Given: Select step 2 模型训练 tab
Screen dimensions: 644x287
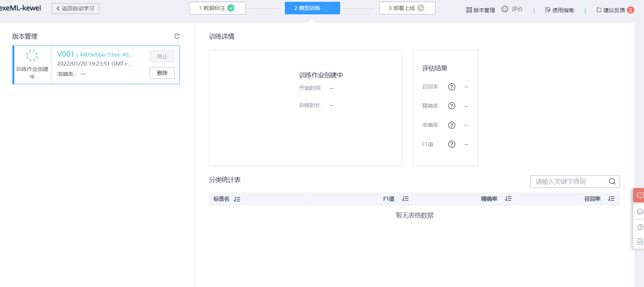Looking at the screenshot, I should [312, 8].
